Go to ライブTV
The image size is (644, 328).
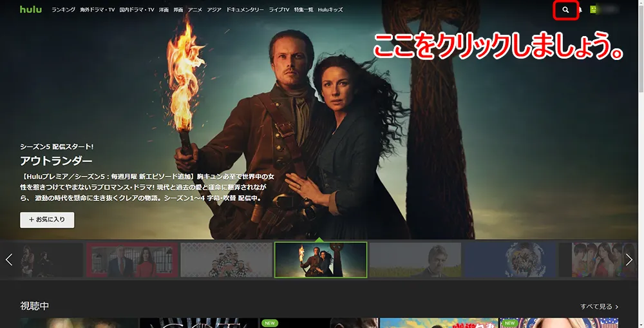[279, 10]
